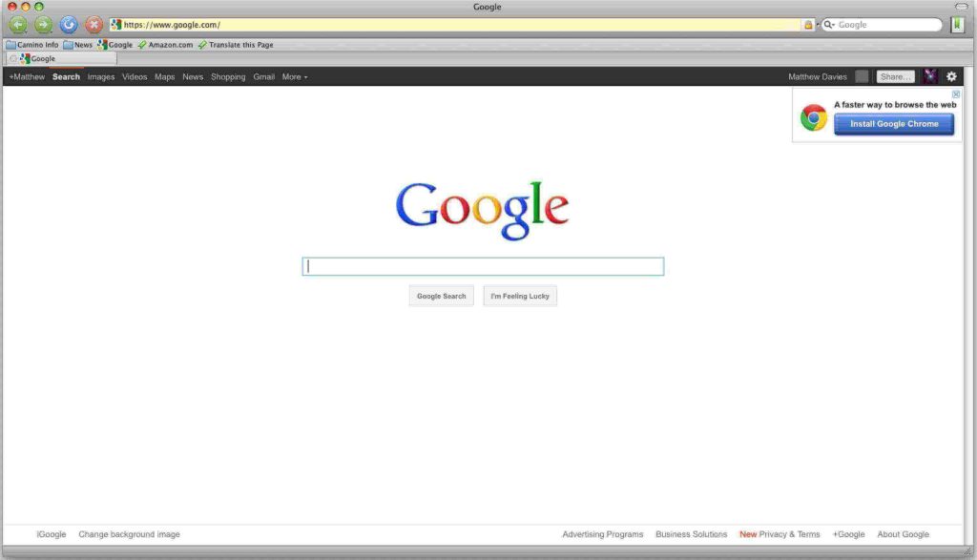Open the +Google footer link

click(848, 534)
